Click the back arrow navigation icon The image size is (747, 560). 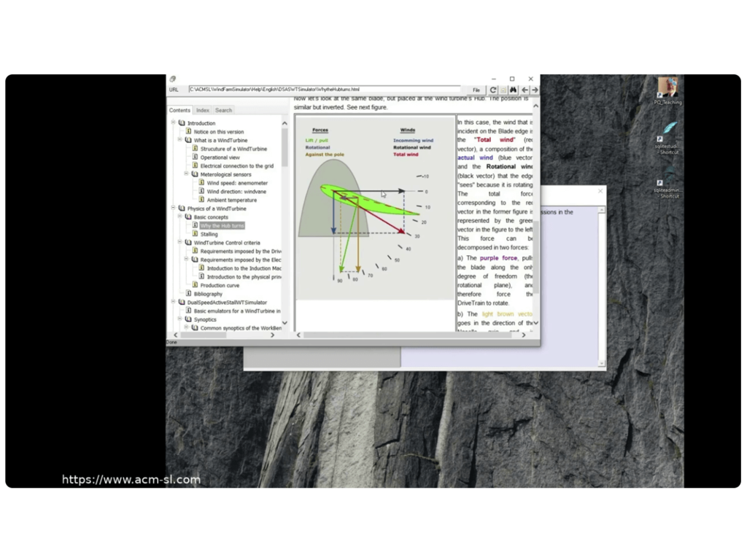point(525,90)
